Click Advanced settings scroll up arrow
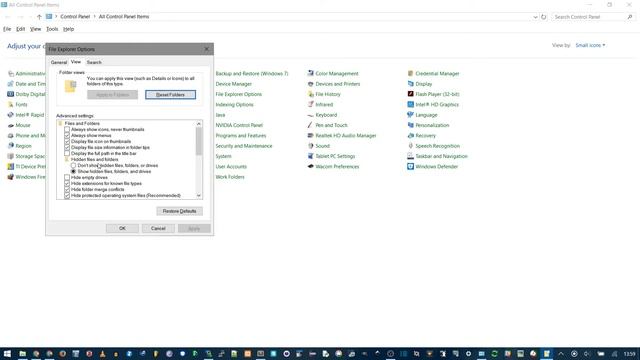Viewport: 640px width, 360px height. (x=199, y=124)
